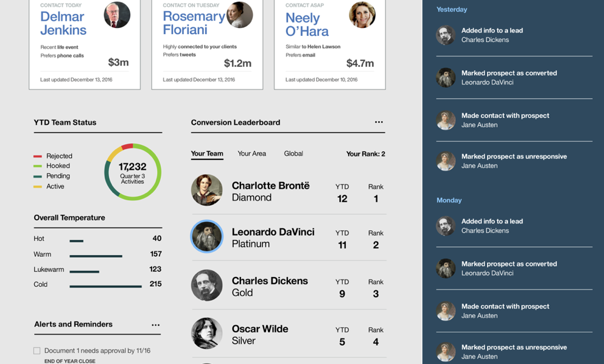Open Rosemary Floriani contact name link

click(194, 23)
